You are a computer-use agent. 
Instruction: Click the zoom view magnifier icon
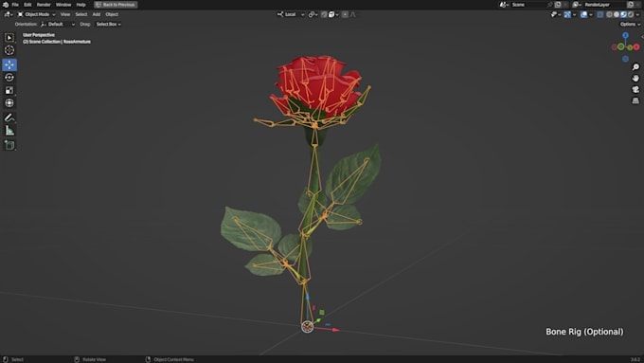tap(635, 67)
